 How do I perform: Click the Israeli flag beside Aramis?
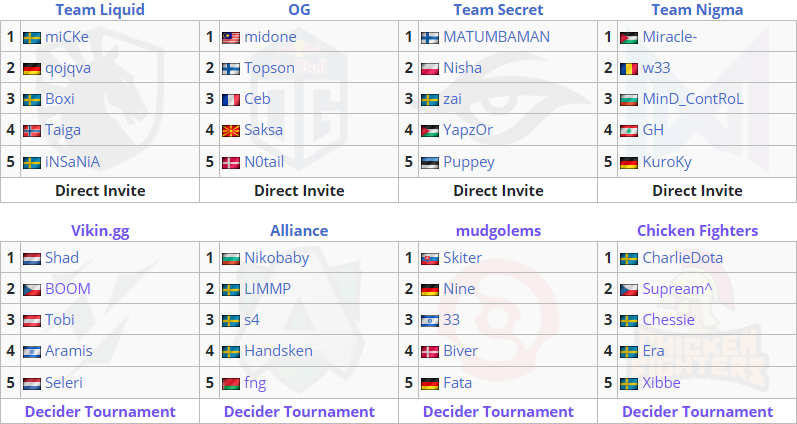coord(32,352)
